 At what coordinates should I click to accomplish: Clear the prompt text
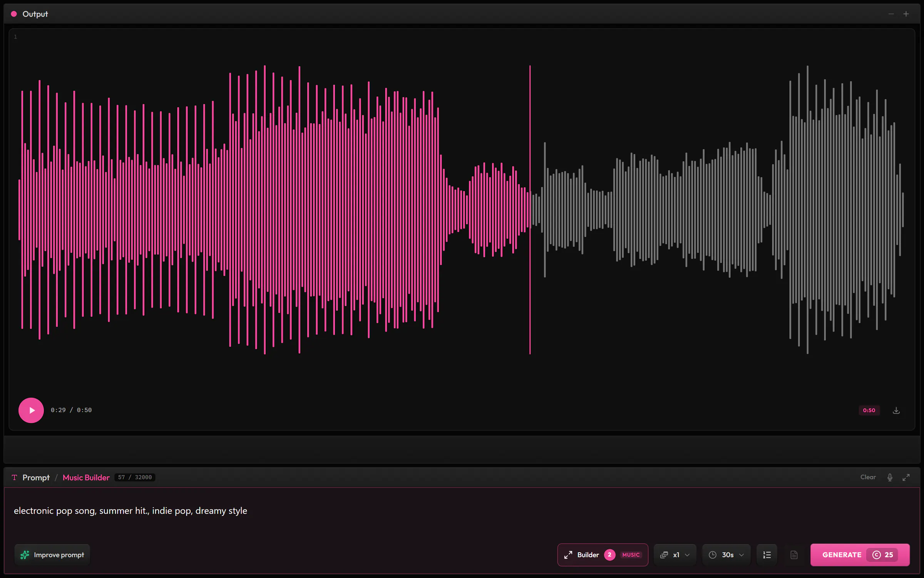click(x=868, y=477)
